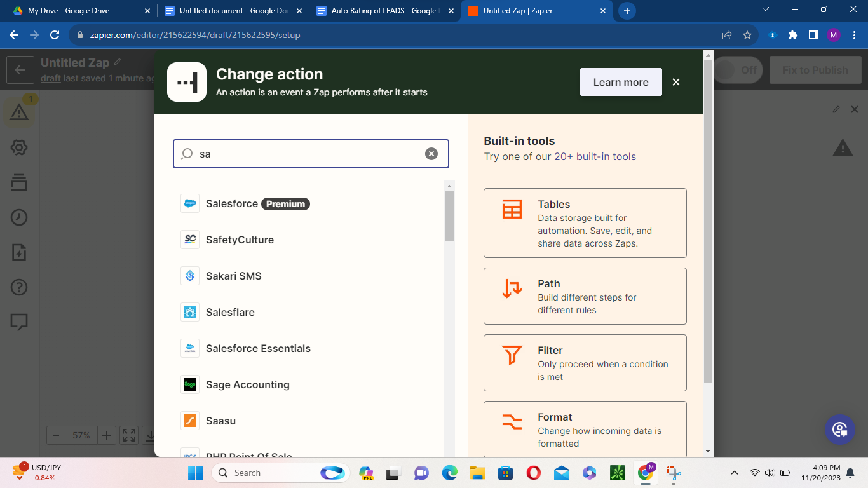The image size is (868, 488).
Task: Open Opera browser from the taskbar
Action: click(533, 473)
